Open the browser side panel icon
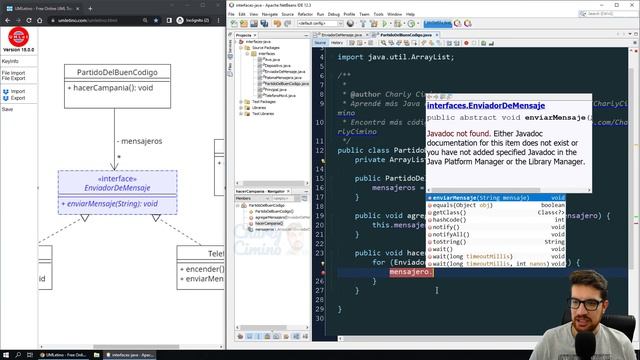640x360 pixels. [169, 20]
